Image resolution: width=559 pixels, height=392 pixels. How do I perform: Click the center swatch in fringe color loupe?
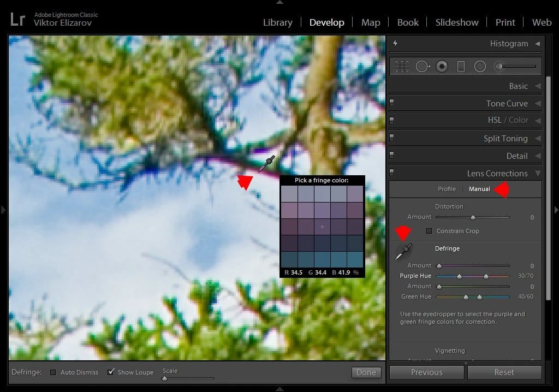tap(322, 227)
